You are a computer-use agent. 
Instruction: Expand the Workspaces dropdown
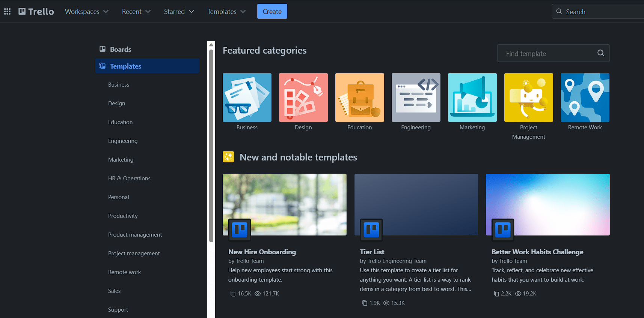click(x=87, y=12)
